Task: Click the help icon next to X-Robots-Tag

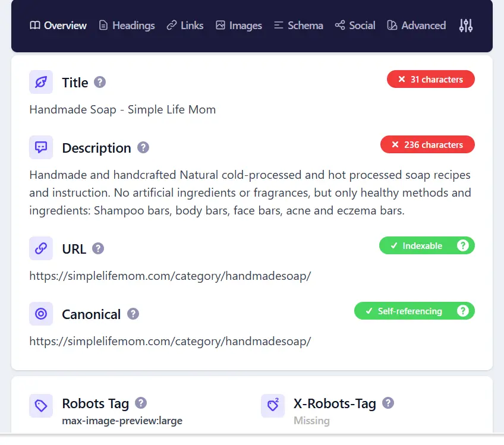Action: click(388, 403)
